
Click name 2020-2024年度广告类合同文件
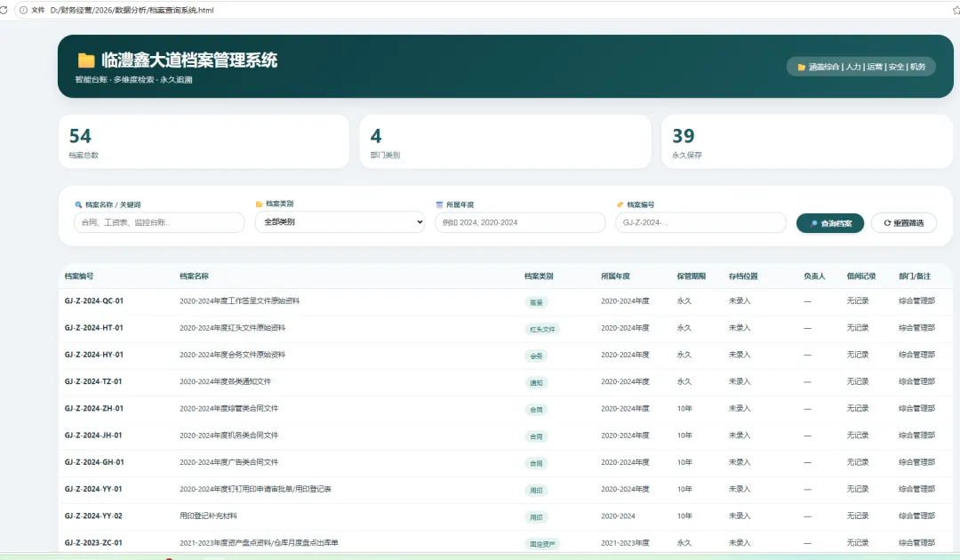point(229,462)
